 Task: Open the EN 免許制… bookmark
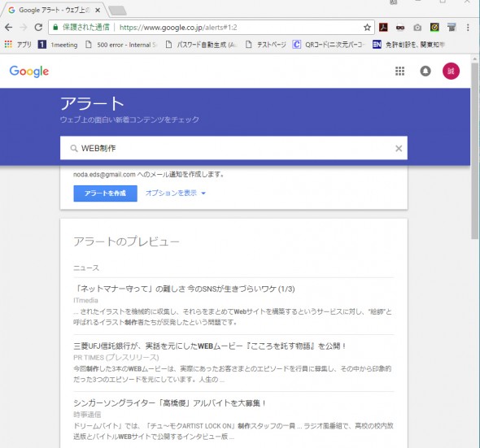(408, 45)
